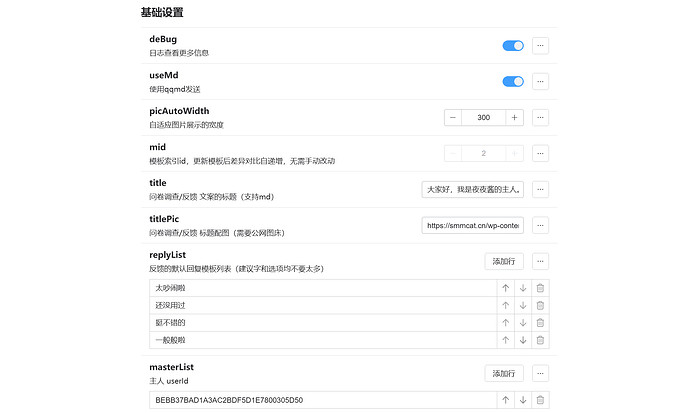This screenshot has height=413, width=690.
Task: Move masterList userId row down
Action: point(523,400)
